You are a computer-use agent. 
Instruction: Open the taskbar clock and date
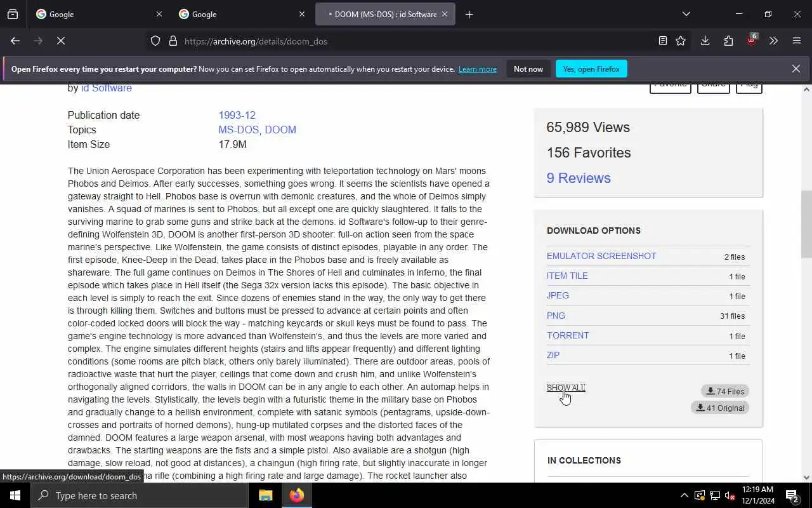[757, 495]
